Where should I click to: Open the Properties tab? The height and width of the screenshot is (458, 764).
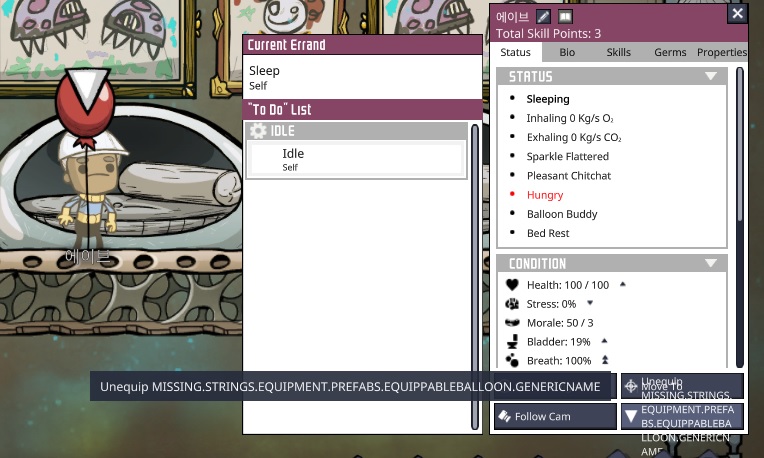pos(722,52)
